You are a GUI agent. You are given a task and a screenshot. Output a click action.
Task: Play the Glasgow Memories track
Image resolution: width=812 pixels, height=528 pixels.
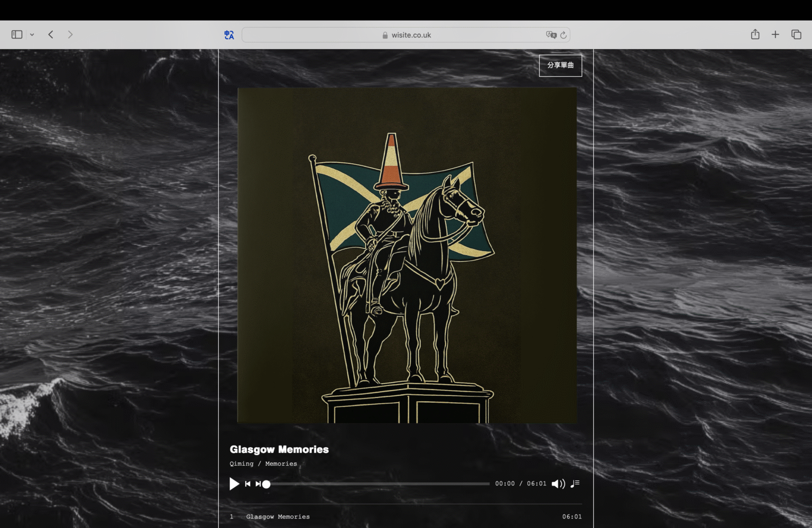tap(234, 484)
